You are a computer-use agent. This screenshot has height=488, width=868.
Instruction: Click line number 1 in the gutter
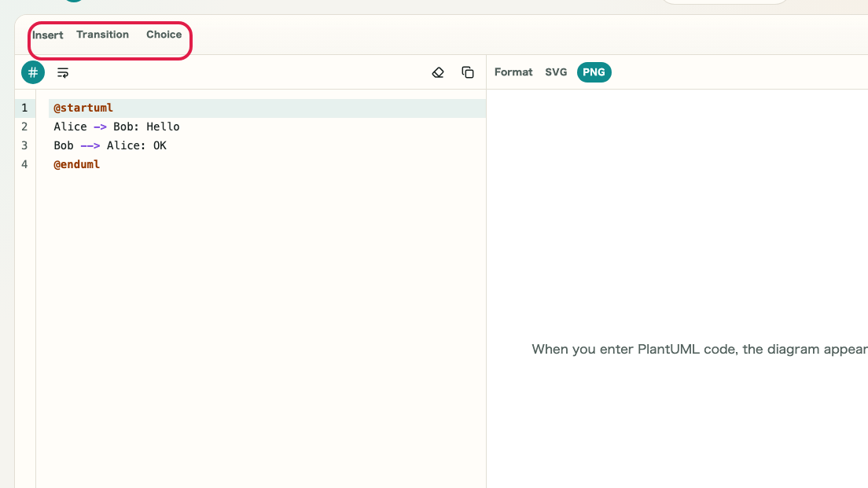click(x=24, y=108)
